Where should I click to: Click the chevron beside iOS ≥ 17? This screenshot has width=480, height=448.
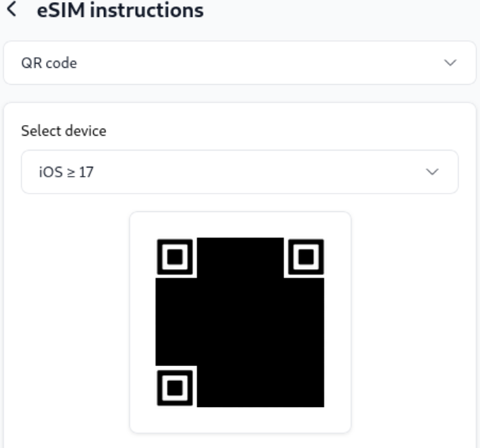432,172
